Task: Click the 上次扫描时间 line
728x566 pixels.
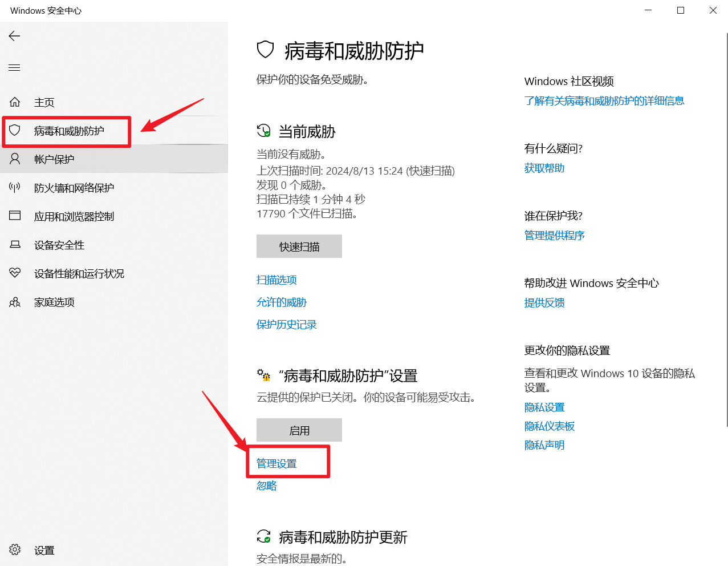Action: point(356,171)
